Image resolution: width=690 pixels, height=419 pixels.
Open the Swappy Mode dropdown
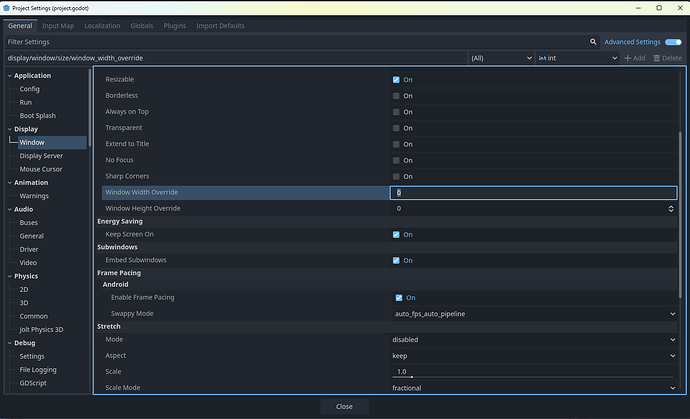point(535,314)
